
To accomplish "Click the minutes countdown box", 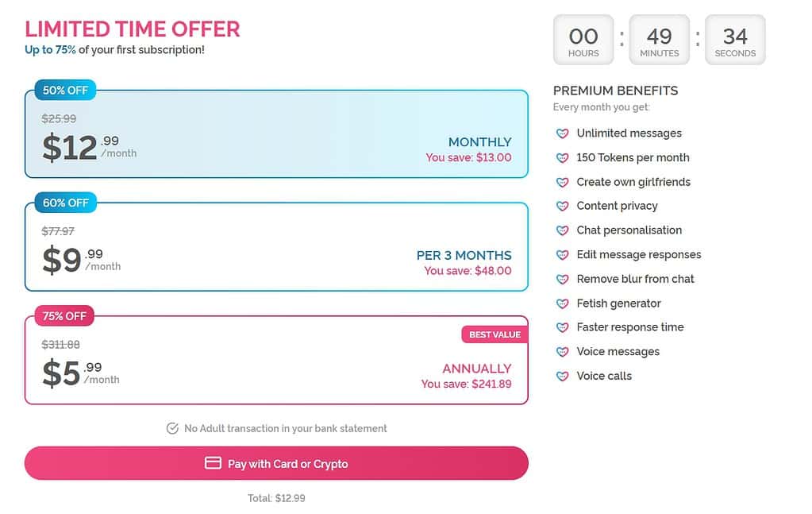I will coord(660,40).
